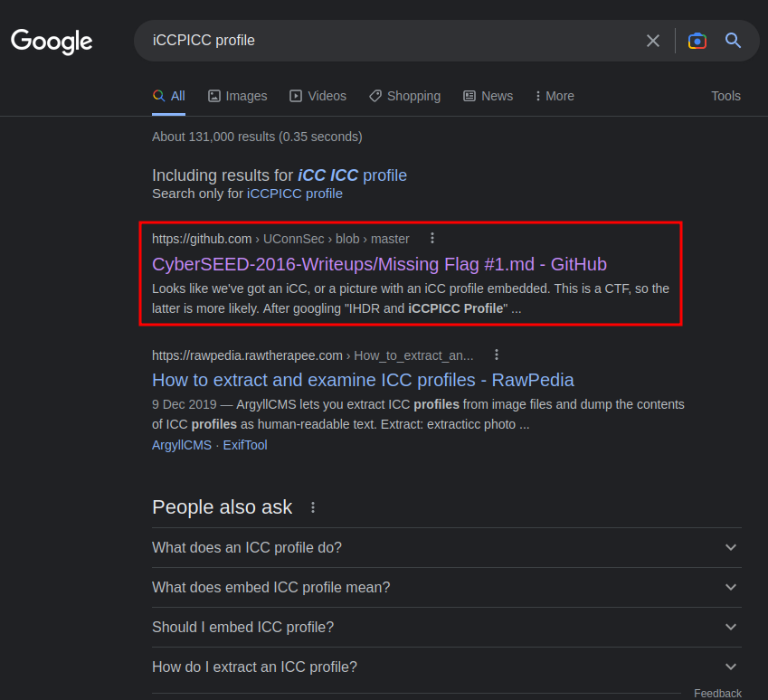Open search by image camera icon
The height and width of the screenshot is (700, 768).
(697, 41)
